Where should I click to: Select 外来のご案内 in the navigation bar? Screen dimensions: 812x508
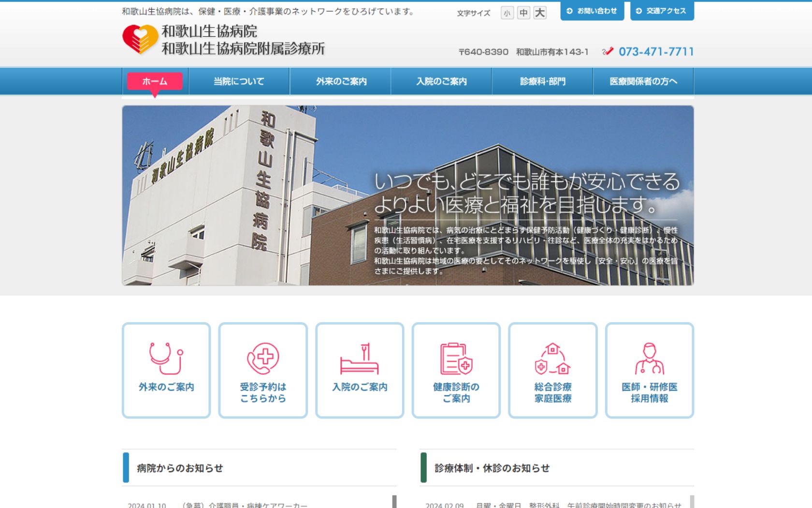click(341, 81)
